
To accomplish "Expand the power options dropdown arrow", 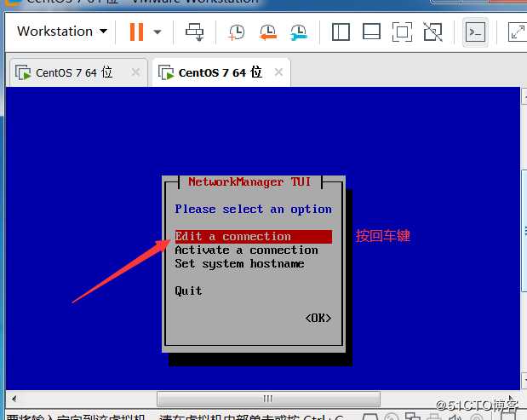I will click(158, 32).
